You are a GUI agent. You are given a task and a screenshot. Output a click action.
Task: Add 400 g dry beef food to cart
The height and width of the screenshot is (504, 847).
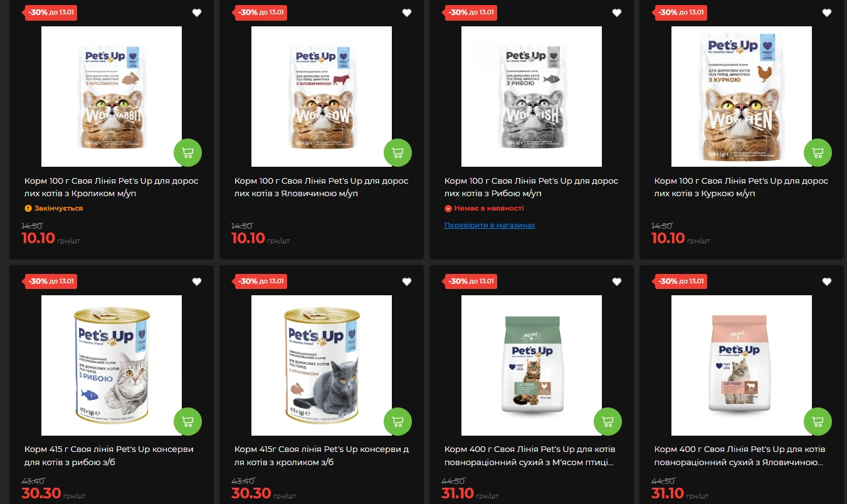coord(818,422)
